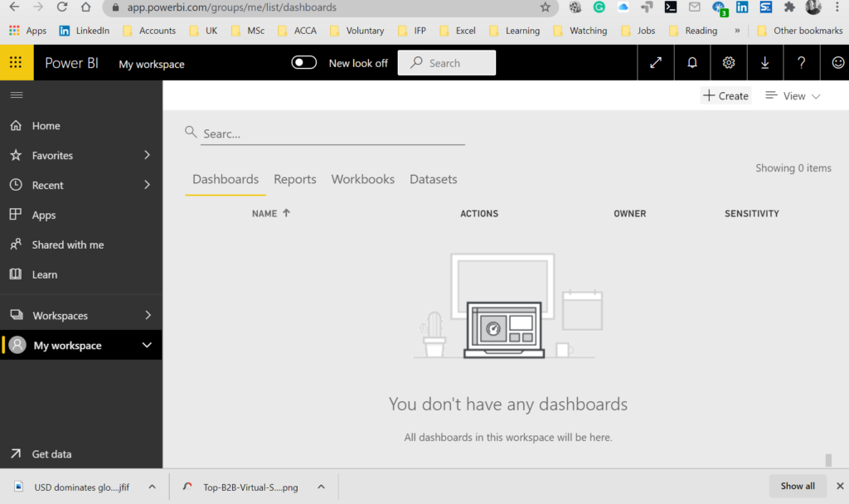Expand the Recent flyout arrow
849x504 pixels.
(x=148, y=185)
